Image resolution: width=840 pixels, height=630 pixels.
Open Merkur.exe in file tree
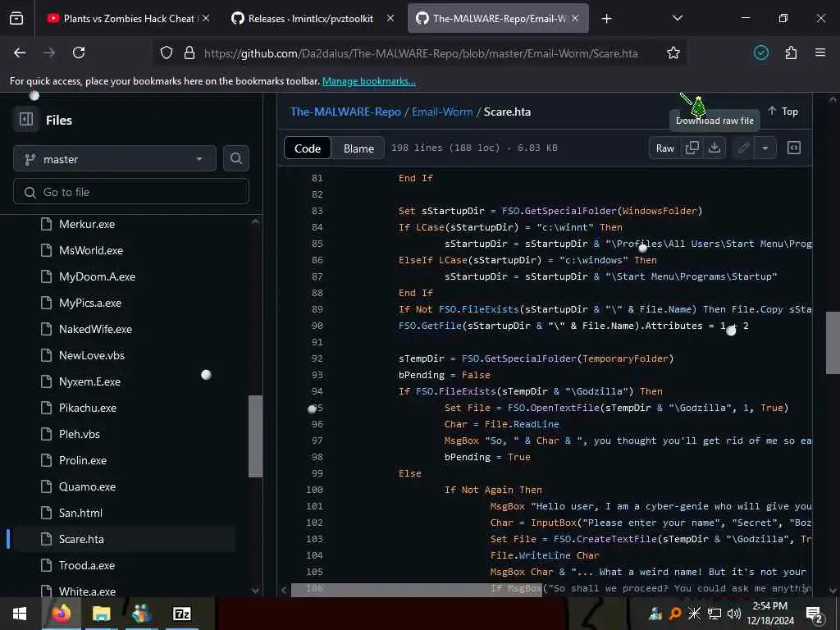pyautogui.click(x=87, y=224)
